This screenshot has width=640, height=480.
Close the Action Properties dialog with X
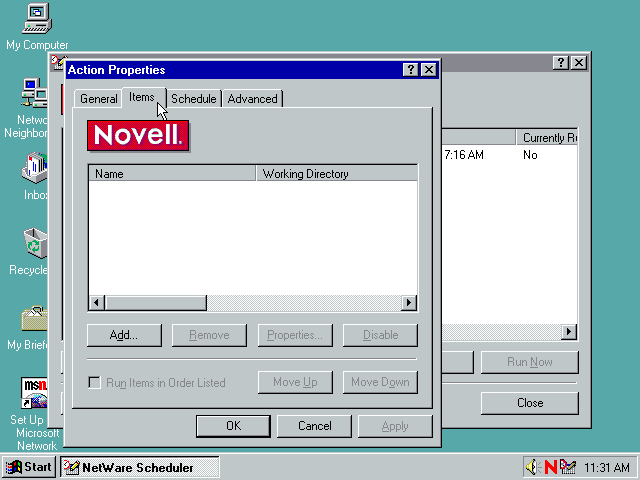[429, 70]
